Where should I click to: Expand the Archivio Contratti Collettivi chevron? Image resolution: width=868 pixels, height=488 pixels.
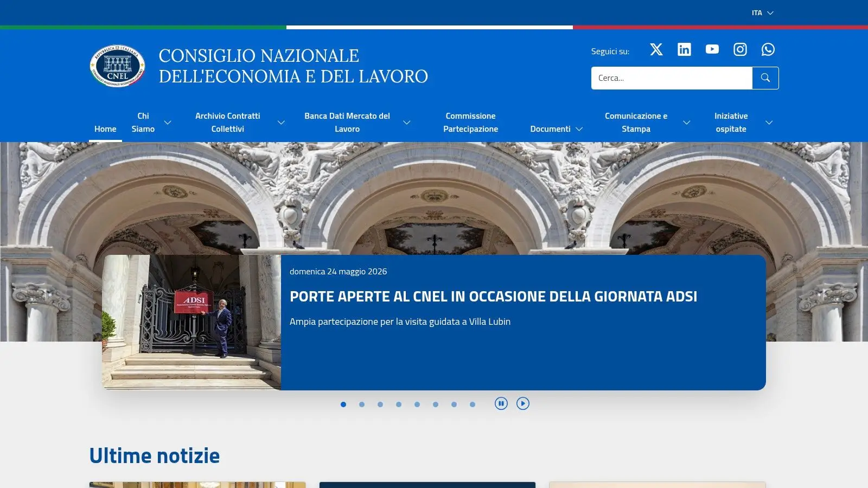[281, 123]
